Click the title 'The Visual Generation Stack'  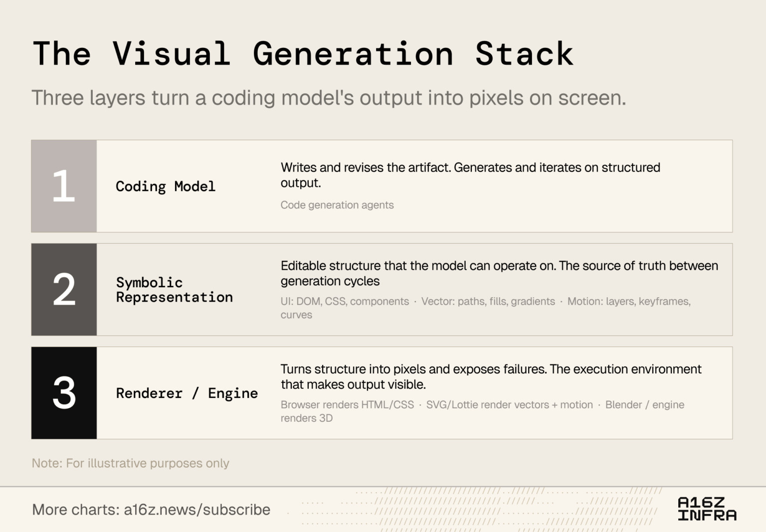(303, 54)
